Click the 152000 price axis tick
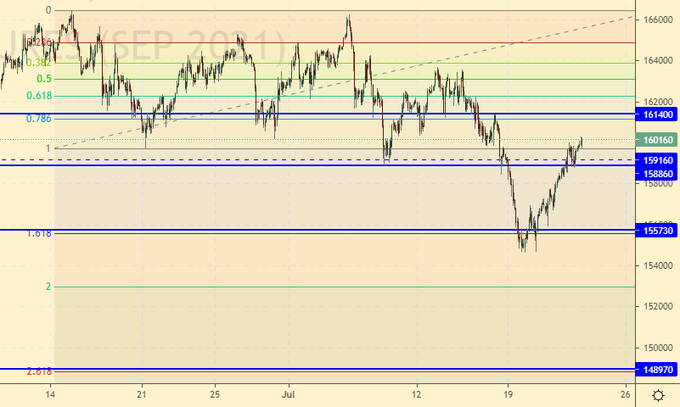The height and width of the screenshot is (407, 680). [x=657, y=306]
